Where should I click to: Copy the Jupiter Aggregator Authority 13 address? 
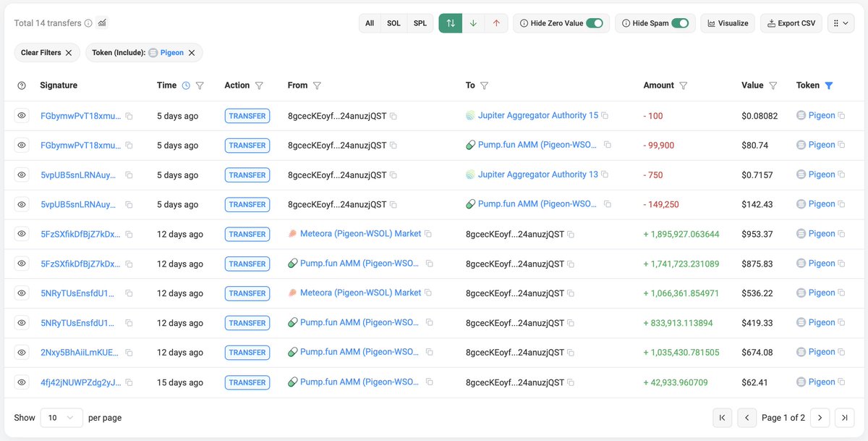[605, 175]
